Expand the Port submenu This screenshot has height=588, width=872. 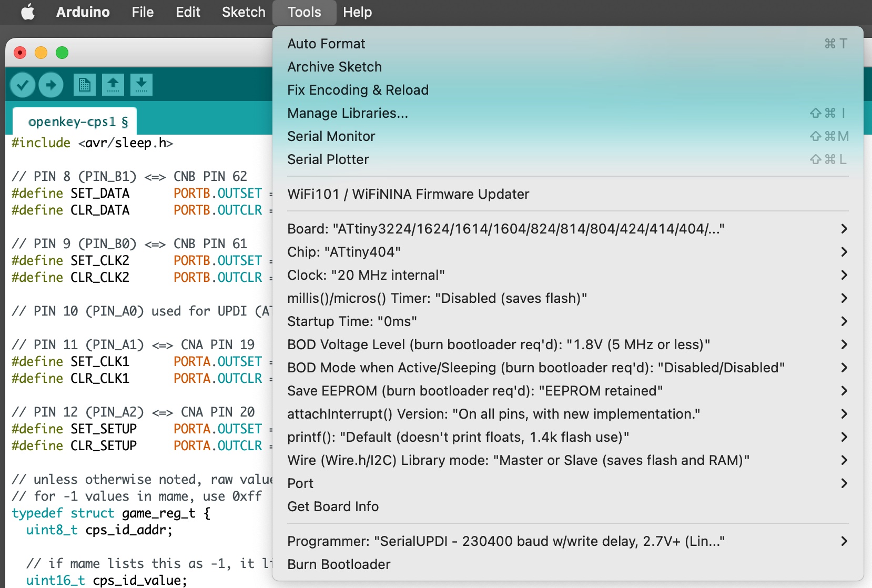(x=568, y=483)
